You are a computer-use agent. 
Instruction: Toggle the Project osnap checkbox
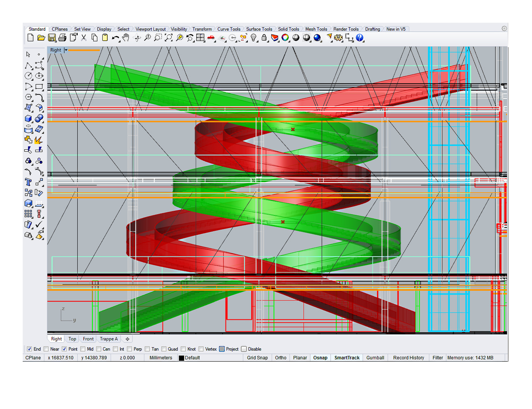pos(222,349)
